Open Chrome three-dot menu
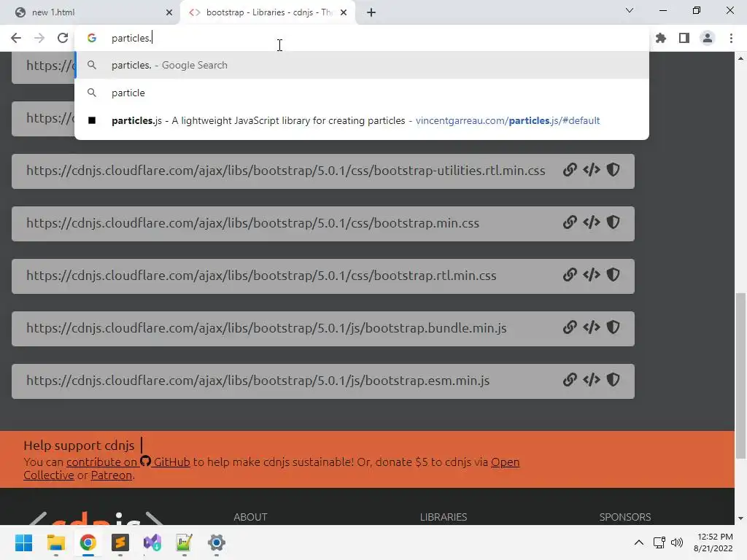The image size is (747, 560). coord(731,38)
